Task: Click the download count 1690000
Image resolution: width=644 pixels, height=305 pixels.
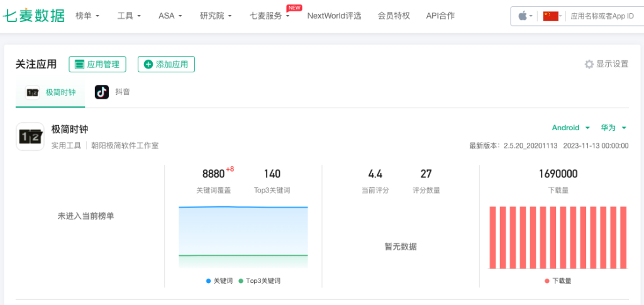Action: 558,174
